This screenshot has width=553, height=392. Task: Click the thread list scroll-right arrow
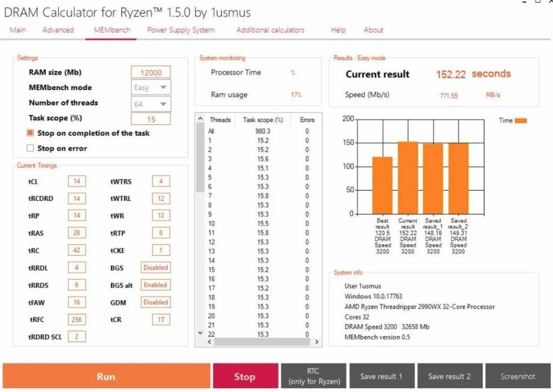click(317, 342)
